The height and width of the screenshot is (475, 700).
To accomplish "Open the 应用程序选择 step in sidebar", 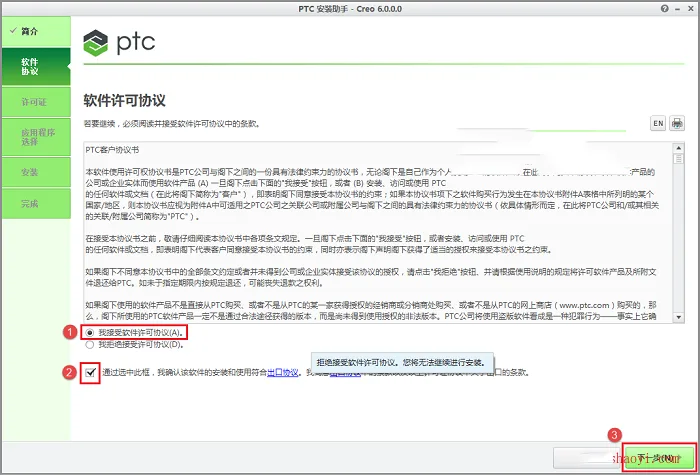I will tap(36, 137).
